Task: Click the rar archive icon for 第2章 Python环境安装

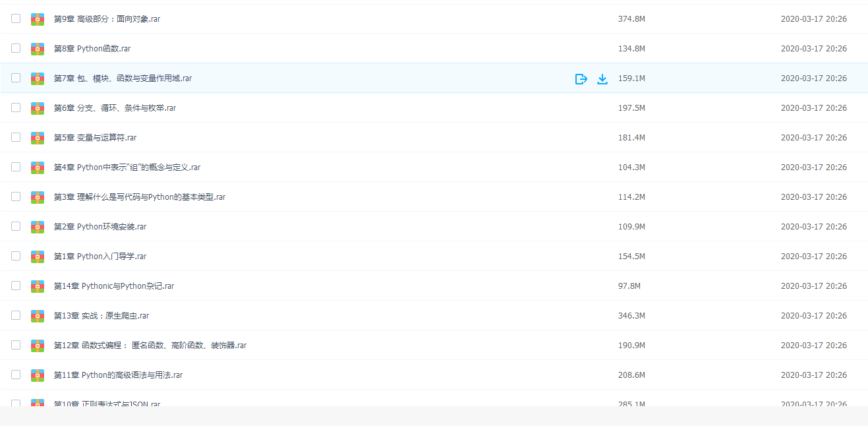Action: point(38,227)
